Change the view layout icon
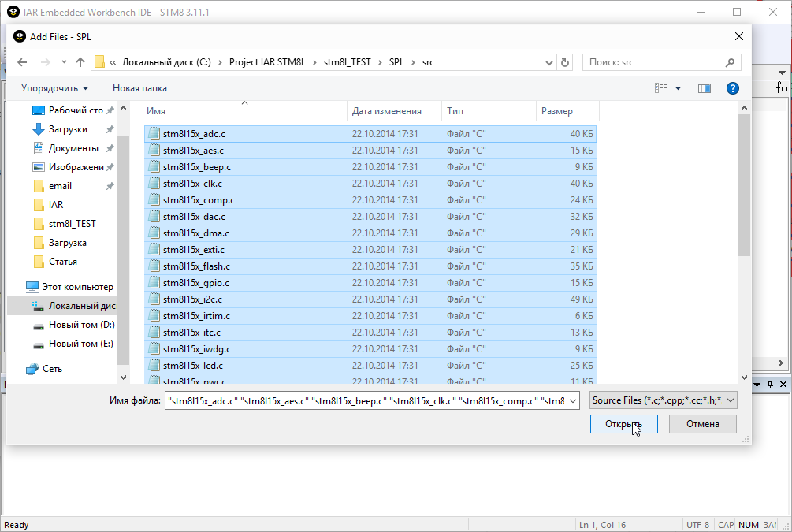Image resolution: width=792 pixels, height=532 pixels. [x=661, y=88]
